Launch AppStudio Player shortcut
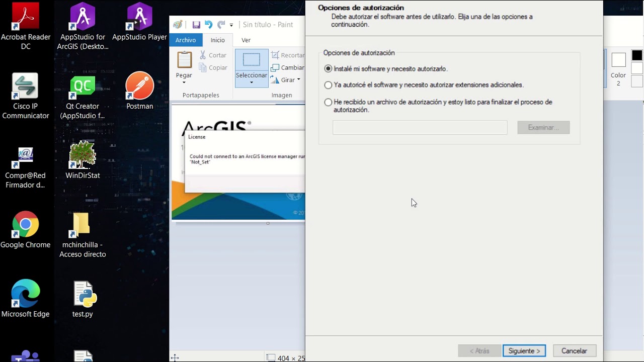This screenshot has height=362, width=644. coord(139,23)
